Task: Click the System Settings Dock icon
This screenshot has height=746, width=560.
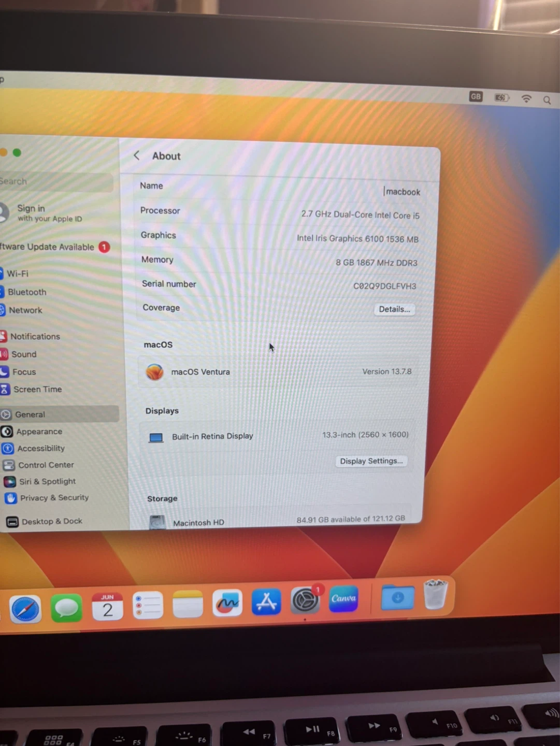Action: coord(305,600)
